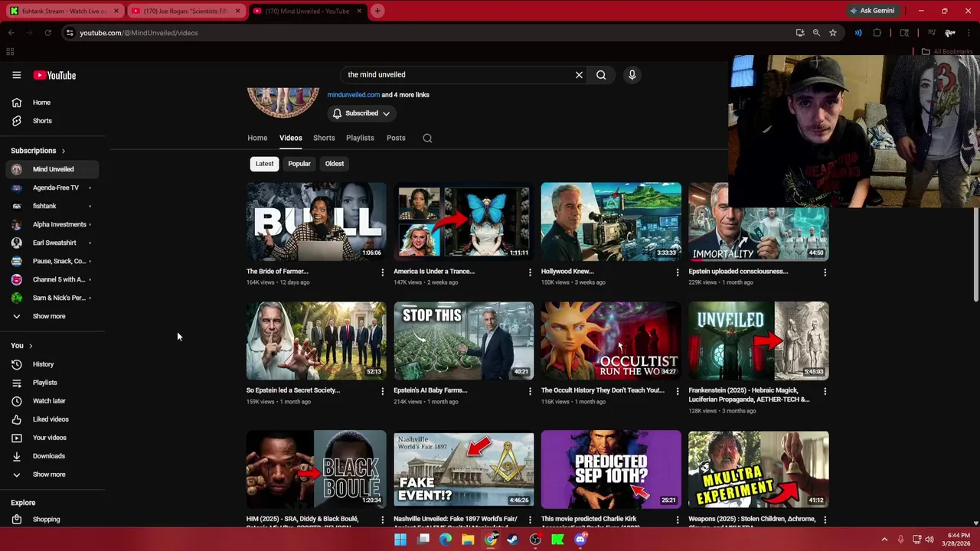Open video title So Epstein led a Secret Society
Viewport: 980px width, 551px height.
pyautogui.click(x=293, y=390)
